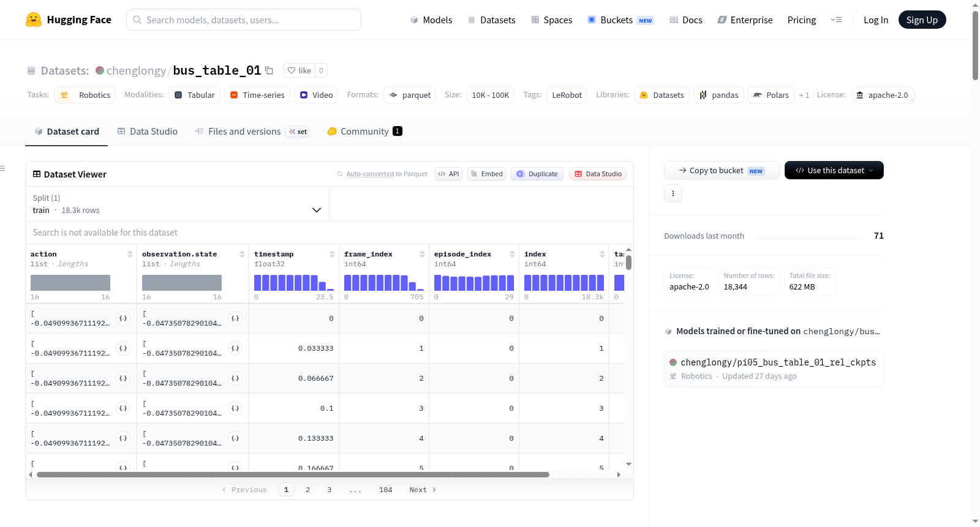Expand action cell in timestamp 0.033333 row

click(123, 348)
